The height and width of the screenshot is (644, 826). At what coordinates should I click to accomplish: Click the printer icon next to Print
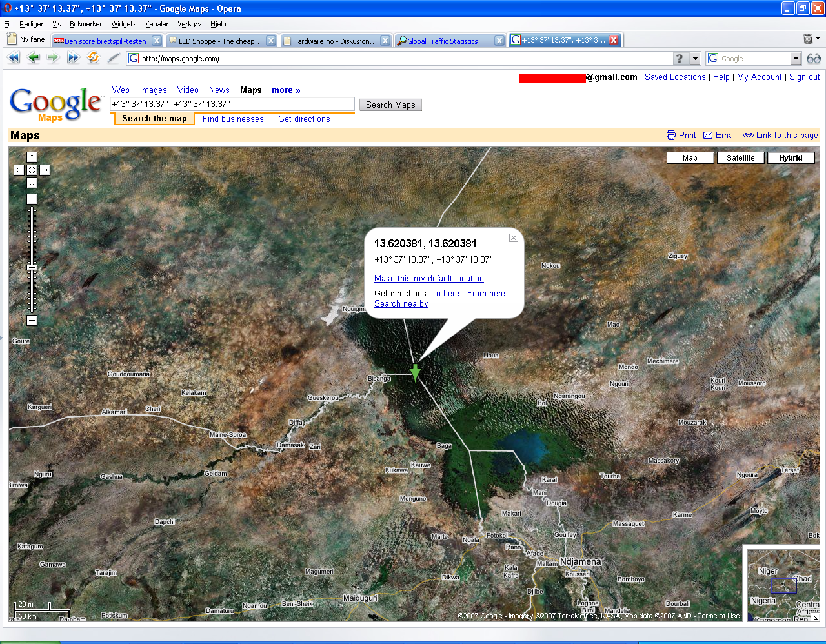tap(671, 135)
